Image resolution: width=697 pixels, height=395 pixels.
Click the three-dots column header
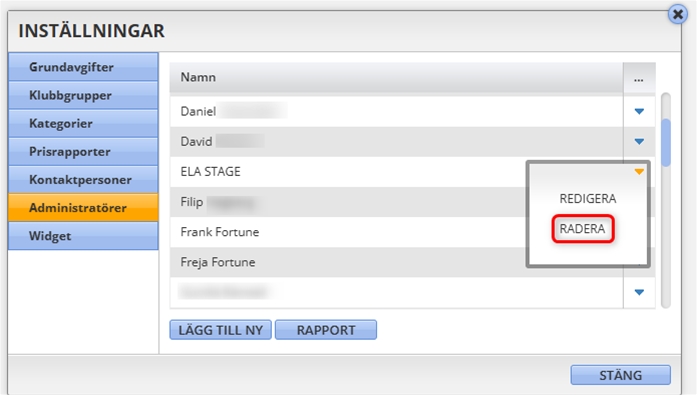(x=639, y=79)
